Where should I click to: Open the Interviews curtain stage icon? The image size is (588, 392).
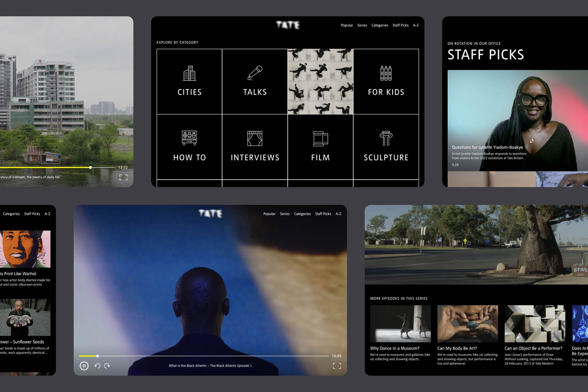pyautogui.click(x=255, y=138)
